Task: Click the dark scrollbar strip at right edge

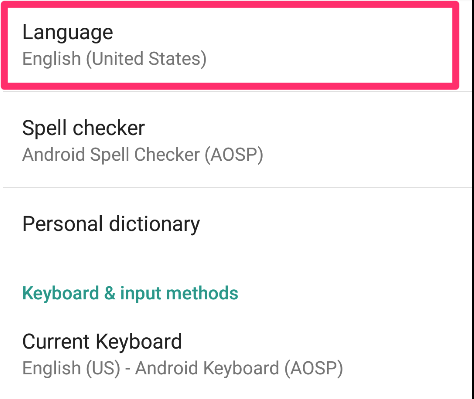Action: (472, 199)
